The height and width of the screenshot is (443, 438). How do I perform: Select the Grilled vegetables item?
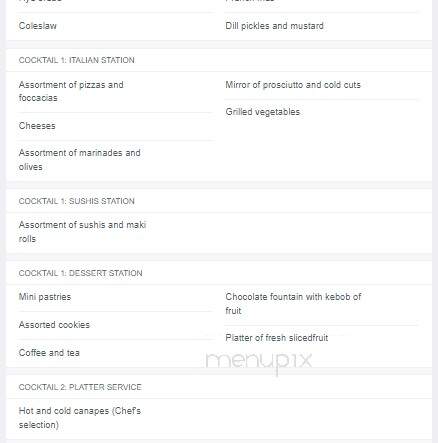pyautogui.click(x=263, y=112)
